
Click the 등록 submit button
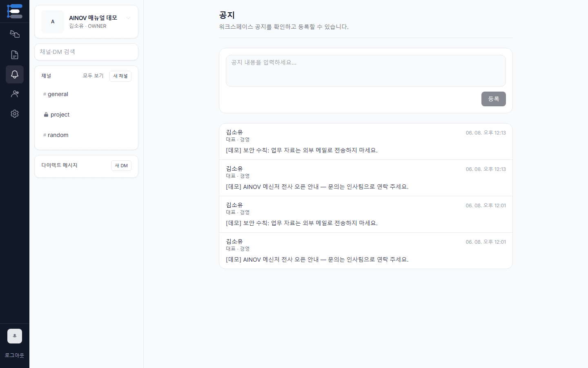click(x=494, y=99)
